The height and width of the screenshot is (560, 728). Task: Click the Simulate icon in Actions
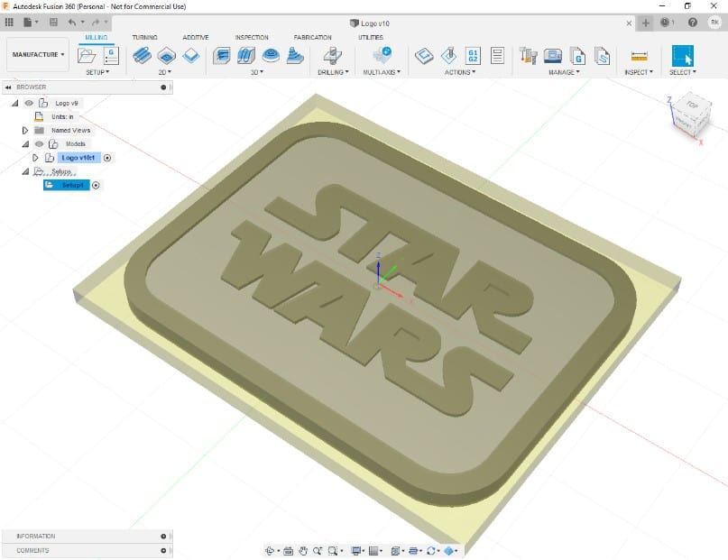[x=448, y=56]
